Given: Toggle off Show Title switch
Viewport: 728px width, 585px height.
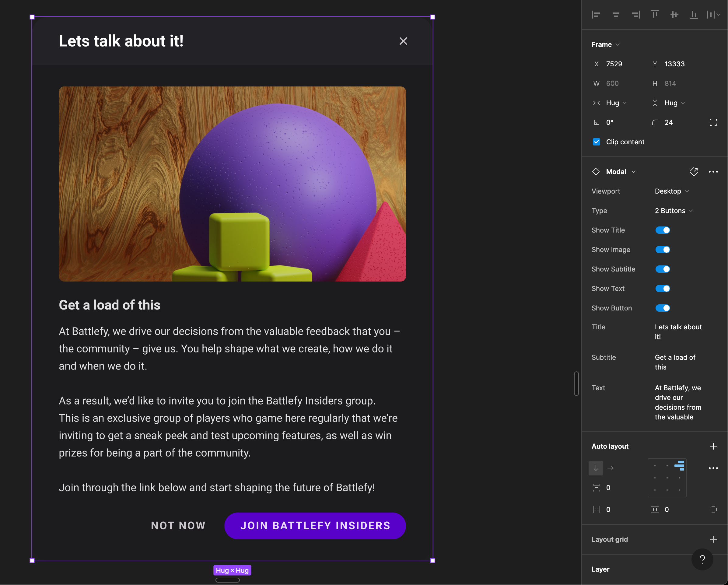Looking at the screenshot, I should [x=663, y=230].
